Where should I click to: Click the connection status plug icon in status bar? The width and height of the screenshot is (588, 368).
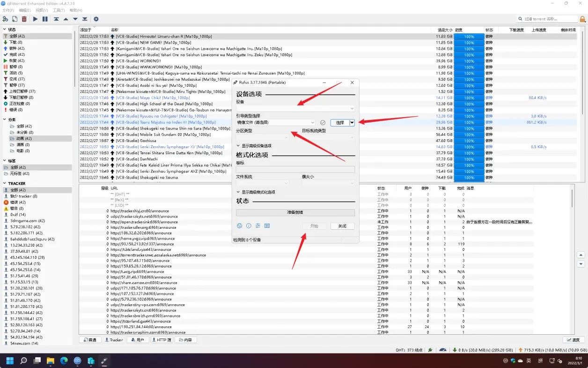tap(430, 350)
